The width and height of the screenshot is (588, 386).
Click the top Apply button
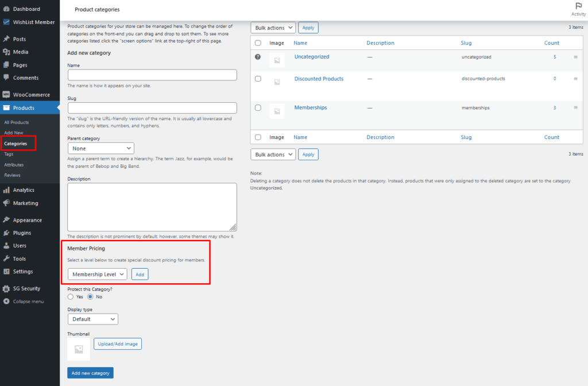[308, 28]
